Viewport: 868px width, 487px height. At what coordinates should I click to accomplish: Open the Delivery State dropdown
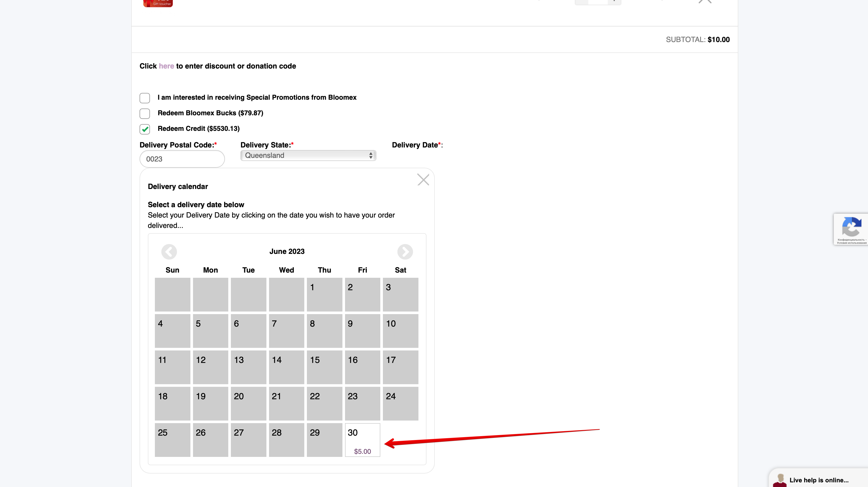(x=308, y=155)
